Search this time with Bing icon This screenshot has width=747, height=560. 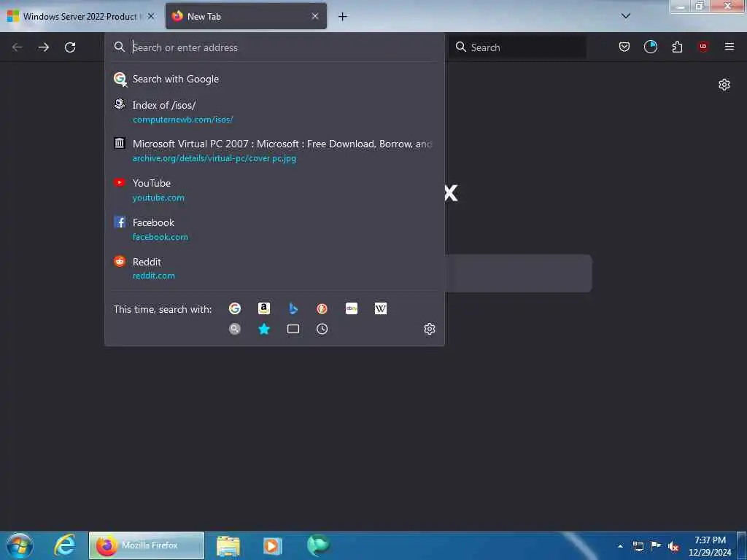[x=293, y=308]
